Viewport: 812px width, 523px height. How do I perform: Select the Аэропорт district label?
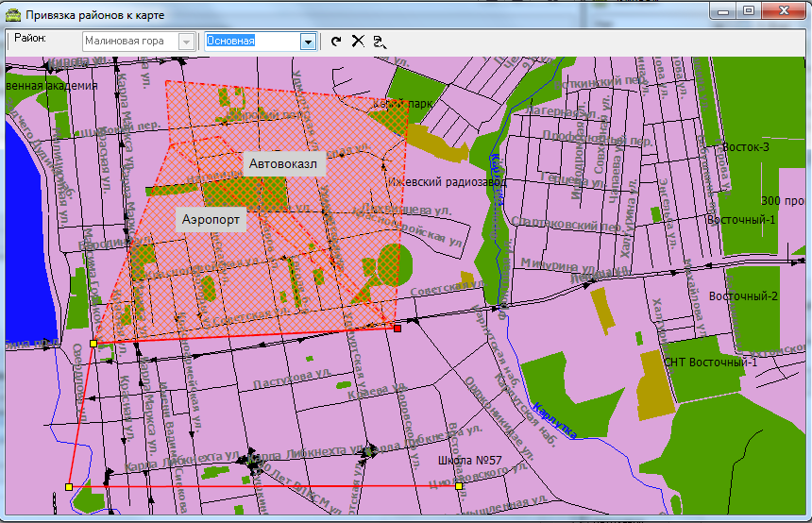pyautogui.click(x=211, y=219)
